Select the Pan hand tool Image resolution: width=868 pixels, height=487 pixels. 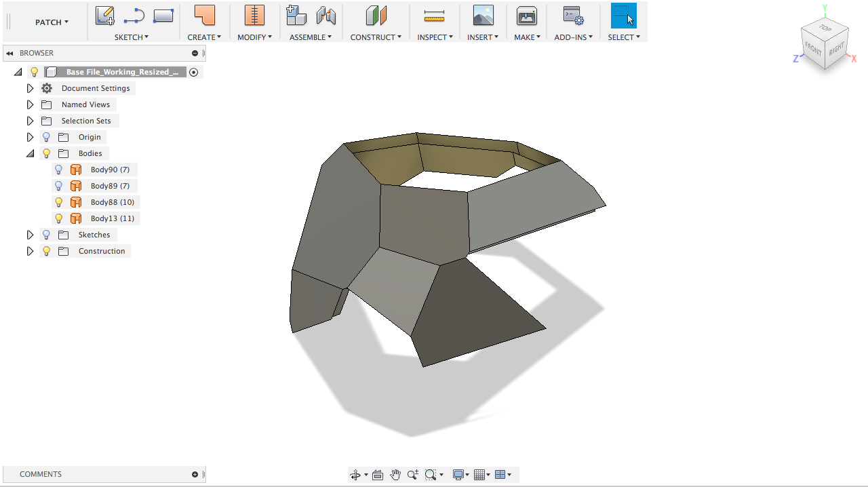(395, 475)
